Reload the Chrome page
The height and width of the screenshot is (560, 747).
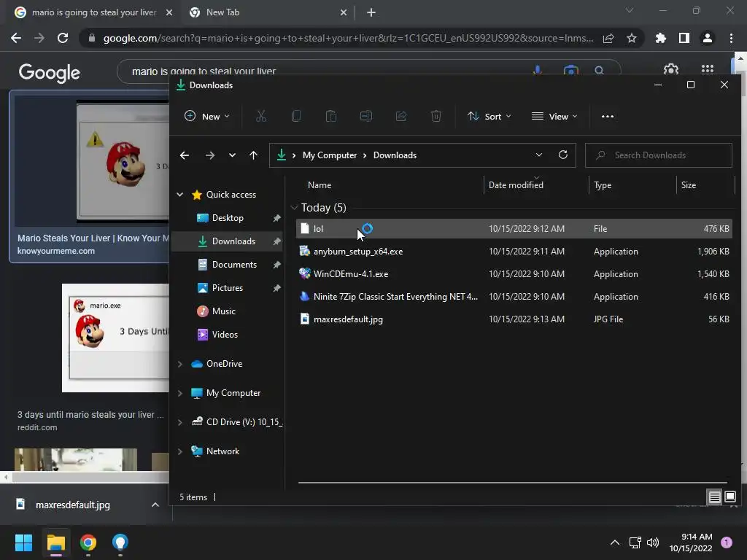point(63,38)
